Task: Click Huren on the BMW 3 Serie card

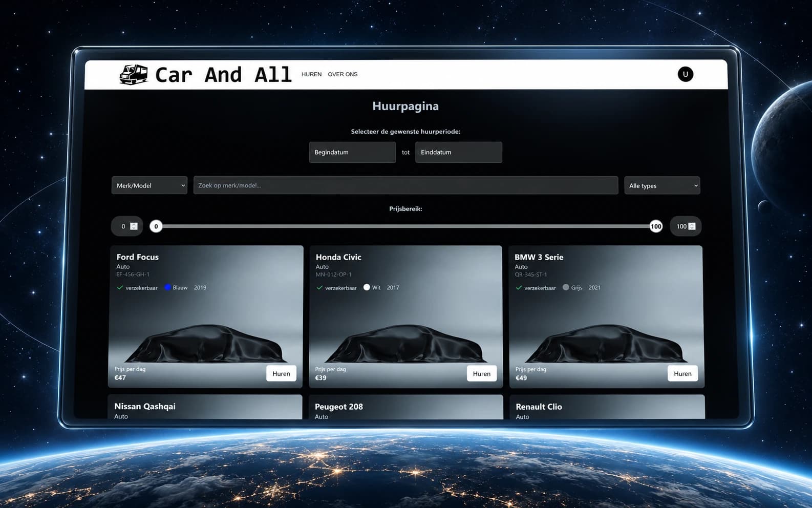Action: pyautogui.click(x=682, y=373)
